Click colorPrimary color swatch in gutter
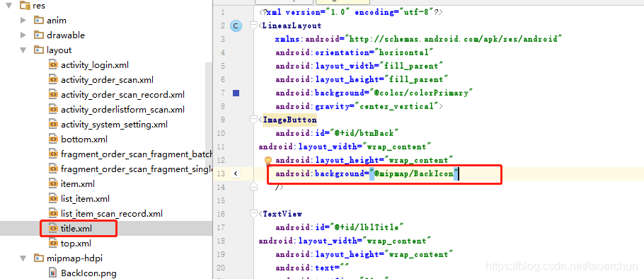The width and height of the screenshot is (644, 279). coord(236,93)
